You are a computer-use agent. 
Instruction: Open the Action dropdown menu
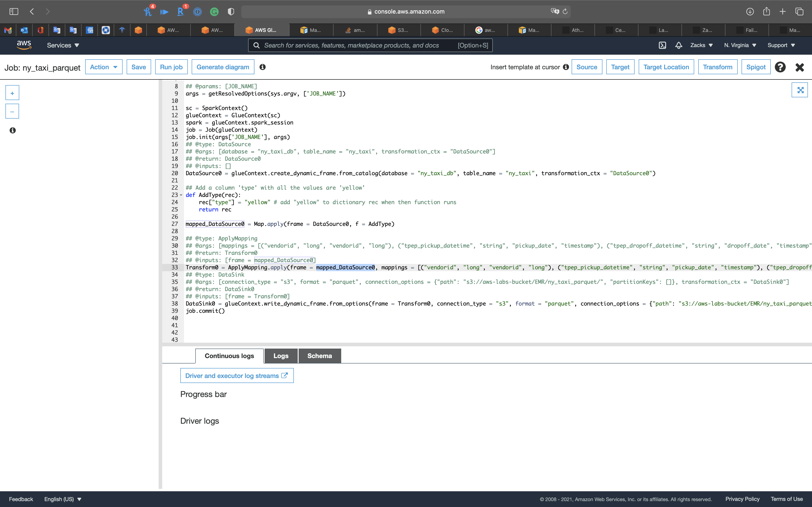tap(104, 67)
